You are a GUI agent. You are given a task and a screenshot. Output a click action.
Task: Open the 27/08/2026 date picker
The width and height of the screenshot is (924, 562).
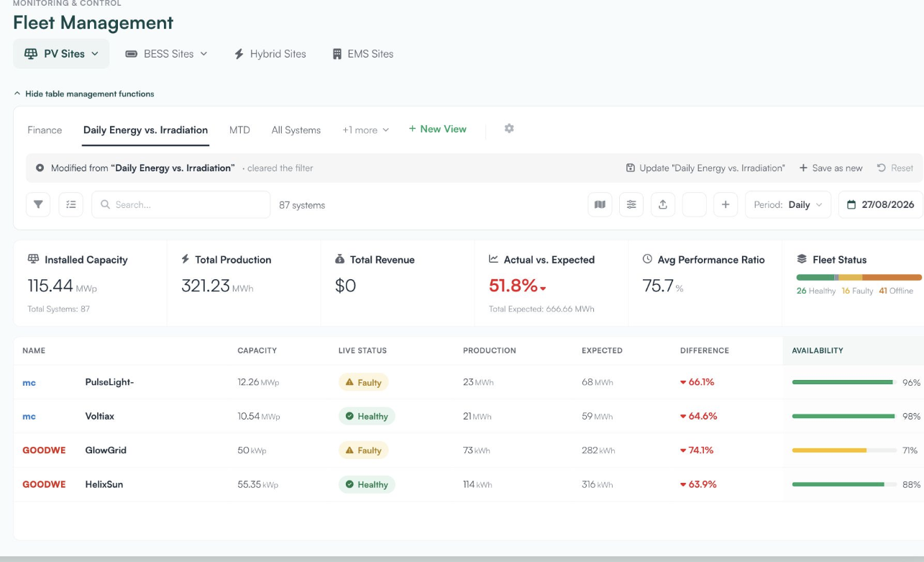pyautogui.click(x=881, y=204)
